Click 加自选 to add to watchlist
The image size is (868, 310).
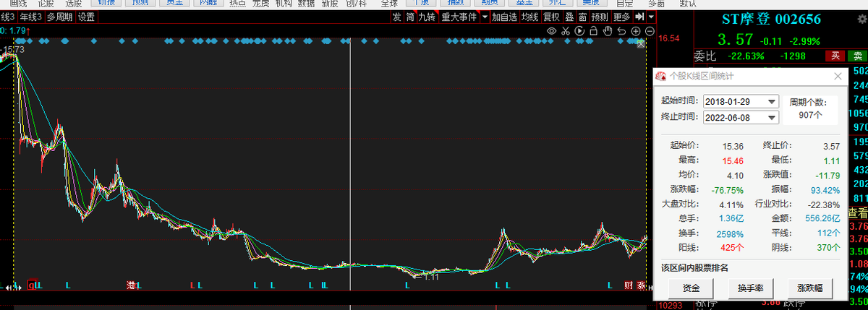(504, 17)
